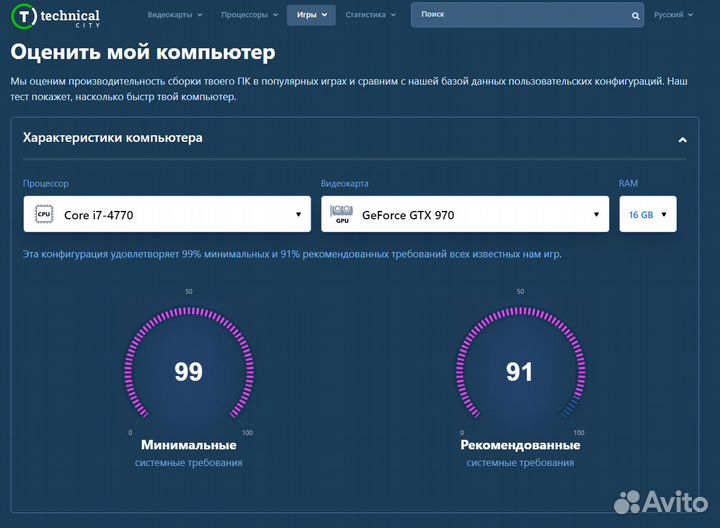Click the Минимальные label
Screen dimensions: 720x528
pos(189,445)
